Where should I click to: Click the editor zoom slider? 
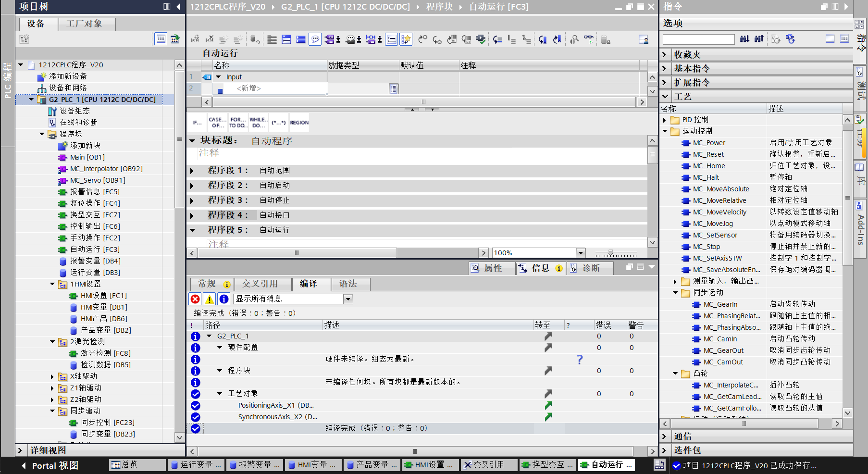pos(610,253)
